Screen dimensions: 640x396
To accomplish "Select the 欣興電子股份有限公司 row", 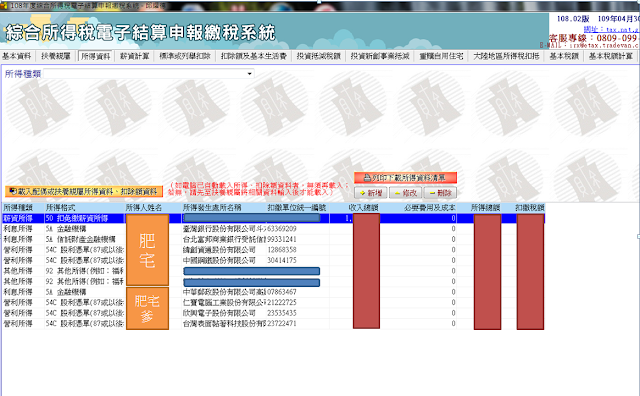I will (273, 313).
